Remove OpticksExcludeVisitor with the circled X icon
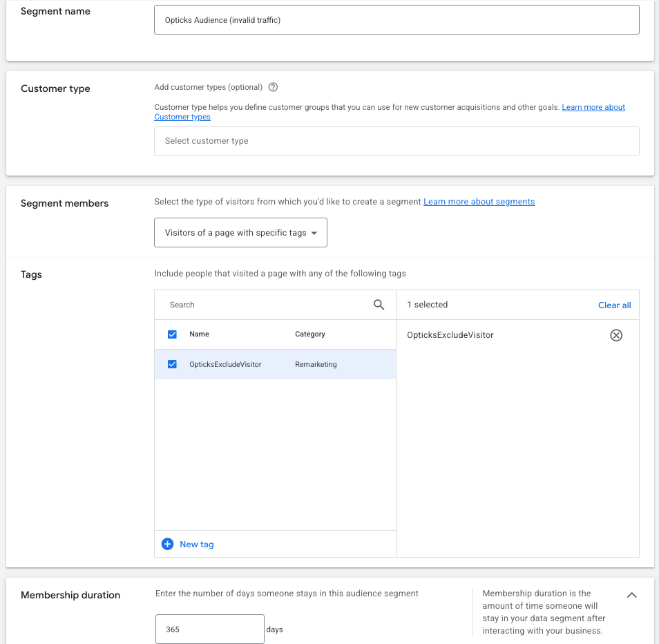 tap(615, 335)
